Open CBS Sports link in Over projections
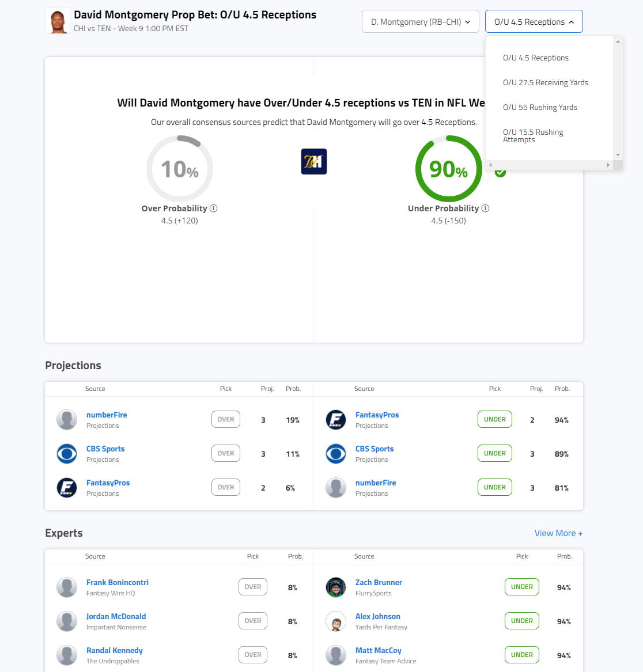 tap(105, 449)
